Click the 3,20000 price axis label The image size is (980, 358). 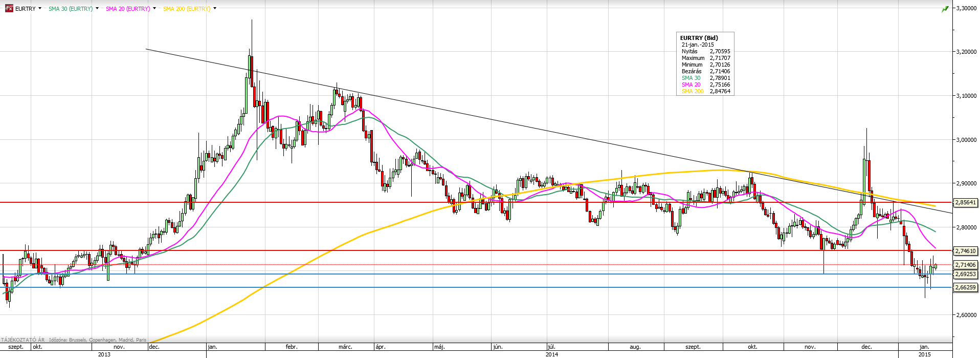(x=966, y=52)
